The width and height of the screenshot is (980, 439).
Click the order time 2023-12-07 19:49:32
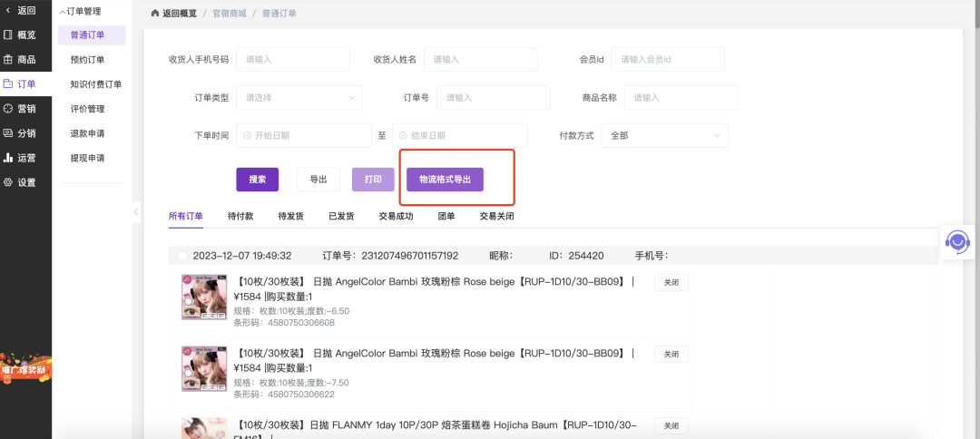(x=242, y=256)
